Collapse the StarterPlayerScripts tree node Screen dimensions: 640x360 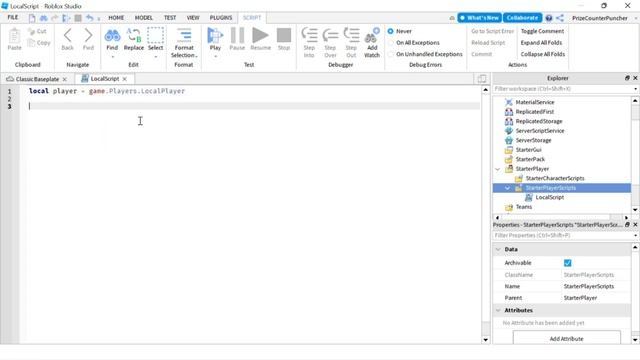(x=507, y=188)
